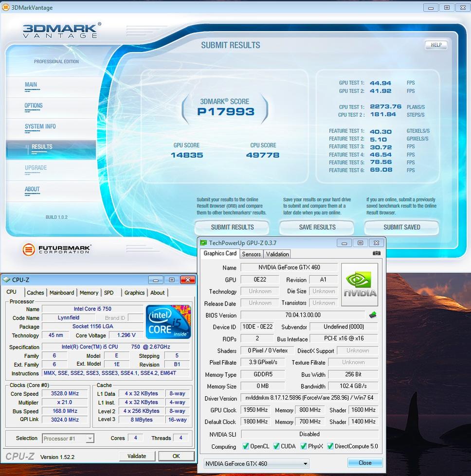Screen dimensions: 471x476
Task: Toggle the DirectCompute 5.0 checkbox
Action: coord(330,446)
